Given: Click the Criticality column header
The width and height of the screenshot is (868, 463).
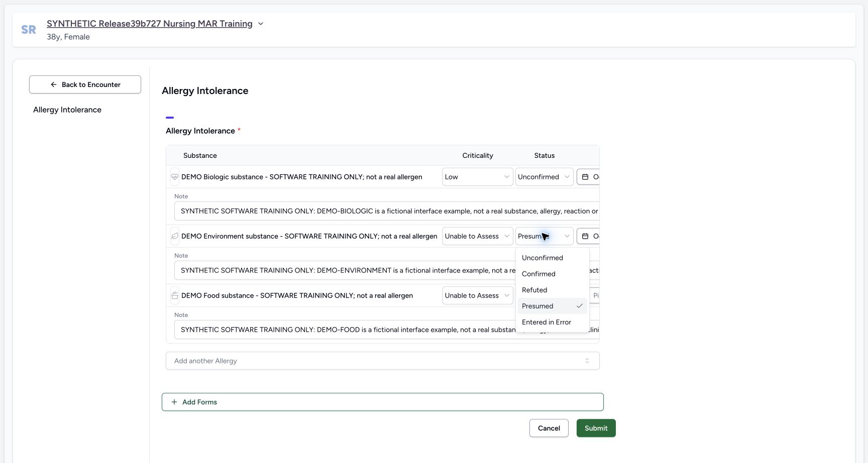Looking at the screenshot, I should pos(478,156).
